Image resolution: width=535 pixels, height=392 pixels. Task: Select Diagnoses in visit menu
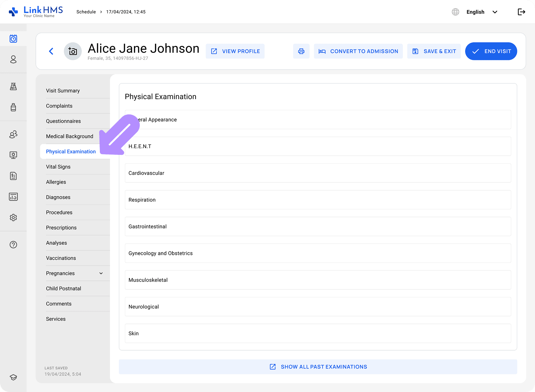pyautogui.click(x=58, y=197)
